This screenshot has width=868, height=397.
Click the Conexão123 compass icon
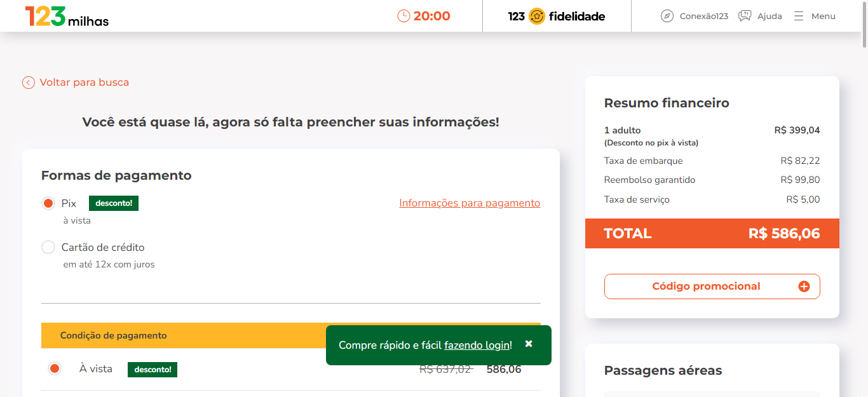667,16
